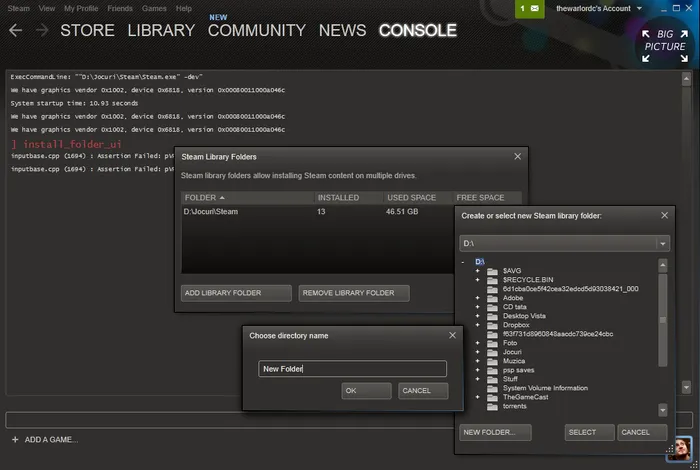This screenshot has width=700, height=470.
Task: Open the drive path dropdown arrow
Action: tap(663, 244)
